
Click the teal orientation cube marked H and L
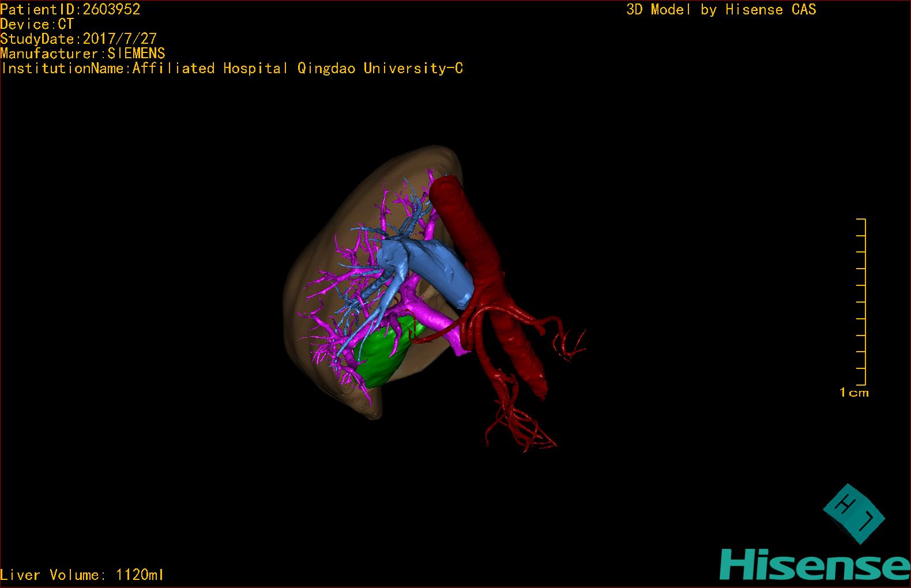pos(854,513)
